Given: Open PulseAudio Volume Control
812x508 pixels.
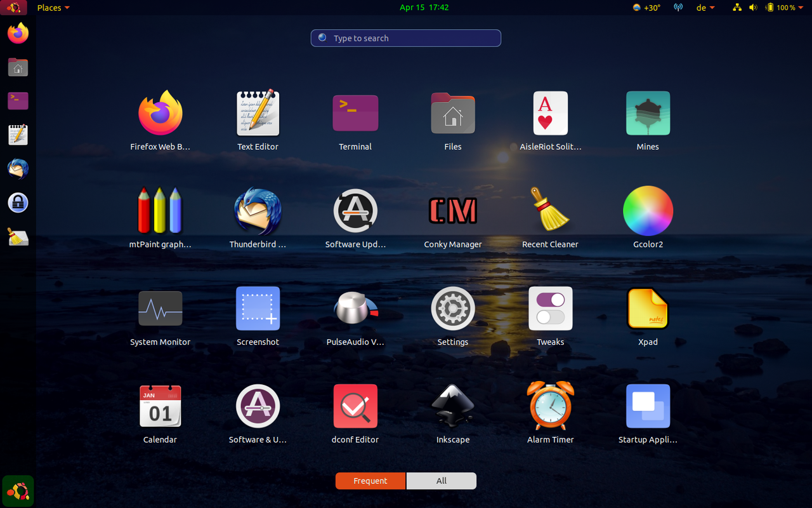Looking at the screenshot, I should tap(355, 309).
